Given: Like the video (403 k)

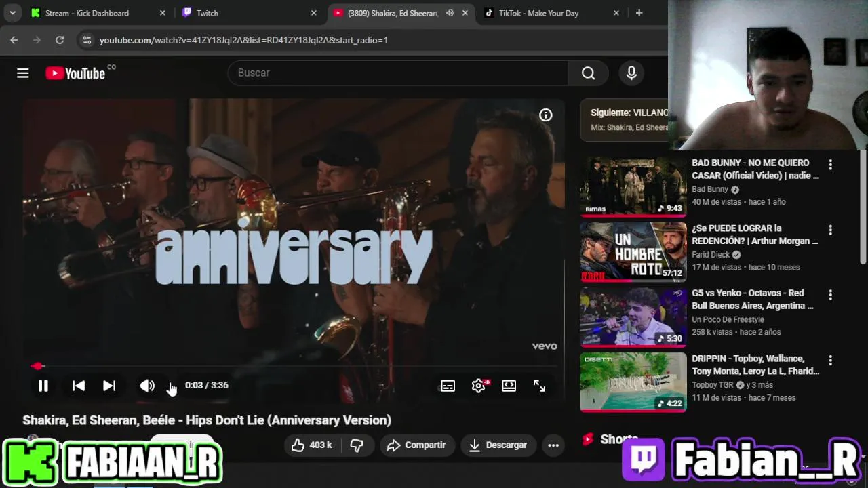Looking at the screenshot, I should (312, 445).
